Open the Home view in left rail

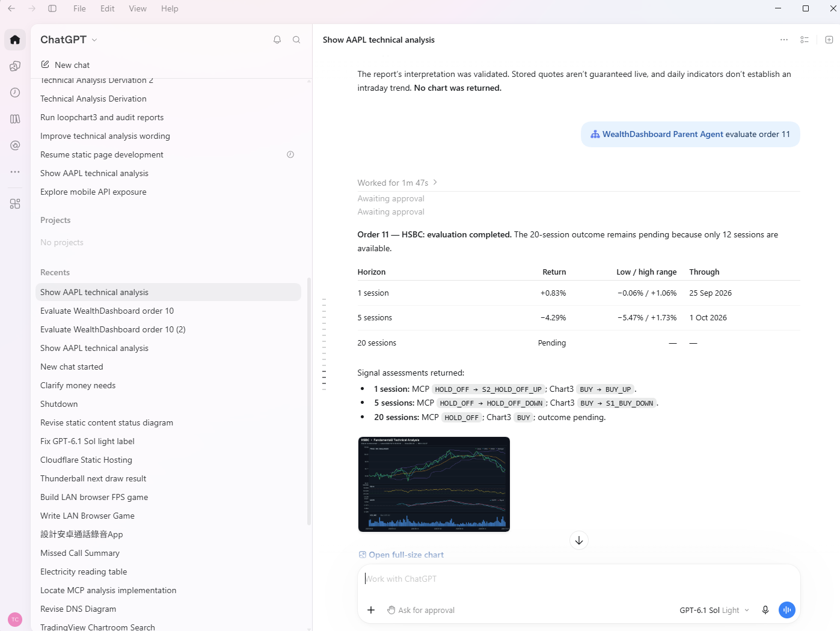pos(15,40)
